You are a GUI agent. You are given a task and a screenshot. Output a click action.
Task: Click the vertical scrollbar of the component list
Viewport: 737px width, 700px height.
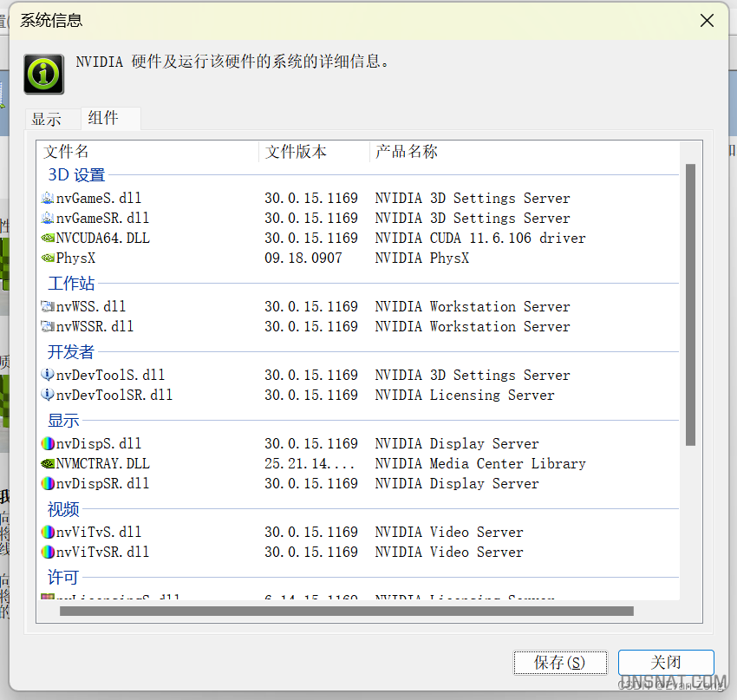click(690, 304)
